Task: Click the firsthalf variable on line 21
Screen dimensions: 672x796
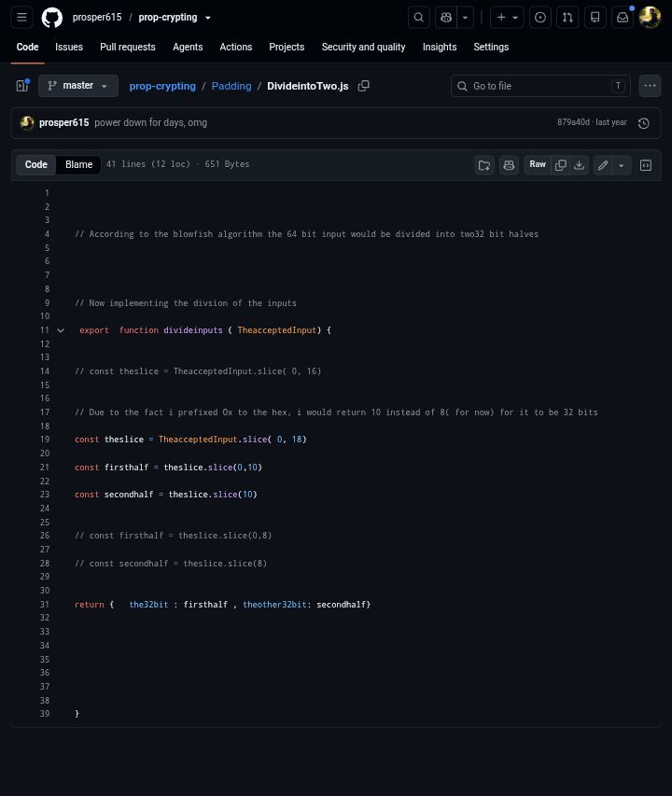Action: tap(126, 467)
